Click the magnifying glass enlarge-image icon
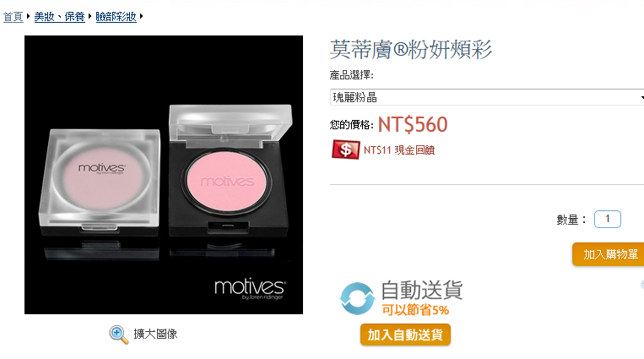Screen dimensions: 644x359 click(x=118, y=335)
